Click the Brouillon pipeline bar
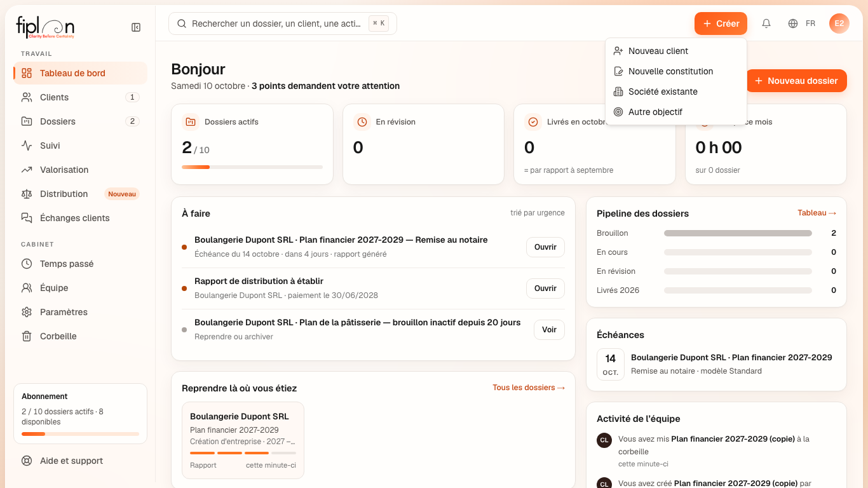 [x=738, y=233]
